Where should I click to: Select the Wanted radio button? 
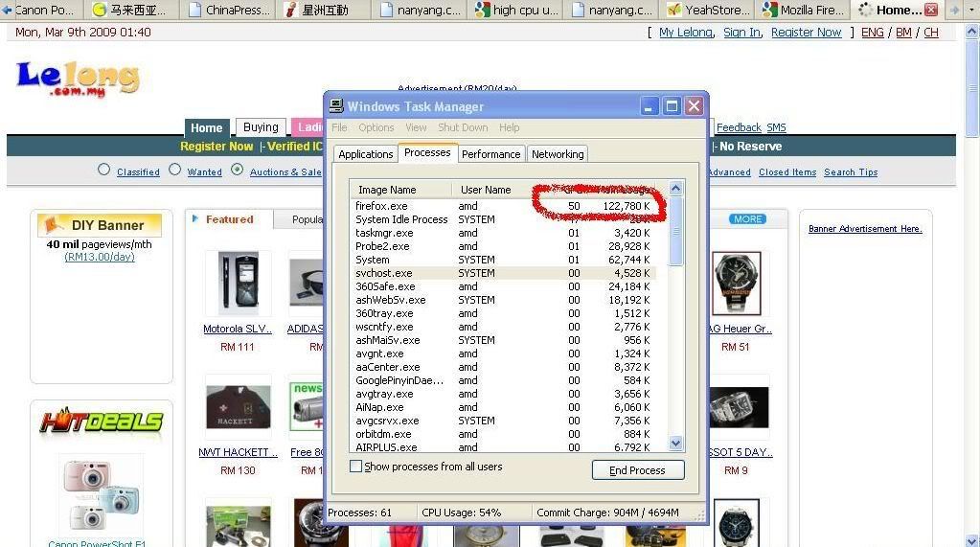[x=175, y=171]
